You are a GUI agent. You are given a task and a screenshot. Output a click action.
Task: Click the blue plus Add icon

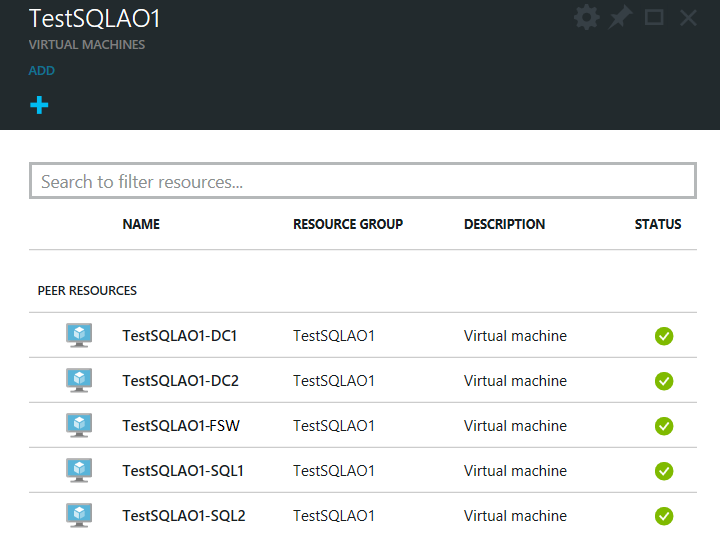(39, 105)
